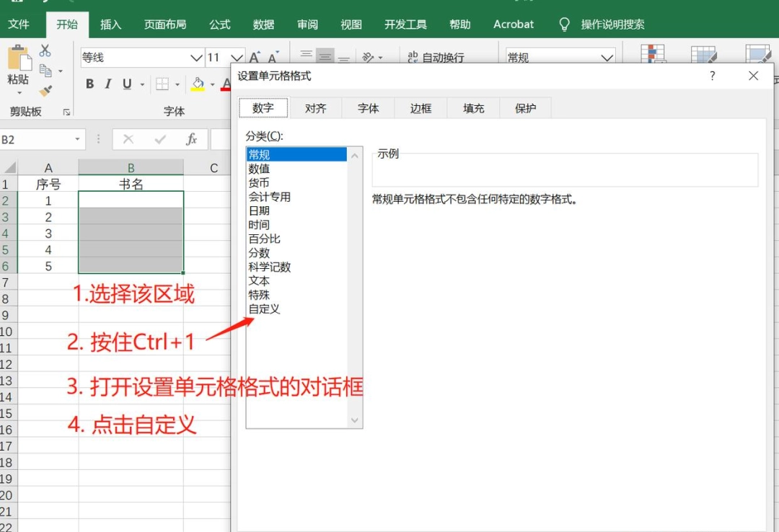Click the formula bar cancel X icon
Screen dimensions: 779x532
coord(128,139)
